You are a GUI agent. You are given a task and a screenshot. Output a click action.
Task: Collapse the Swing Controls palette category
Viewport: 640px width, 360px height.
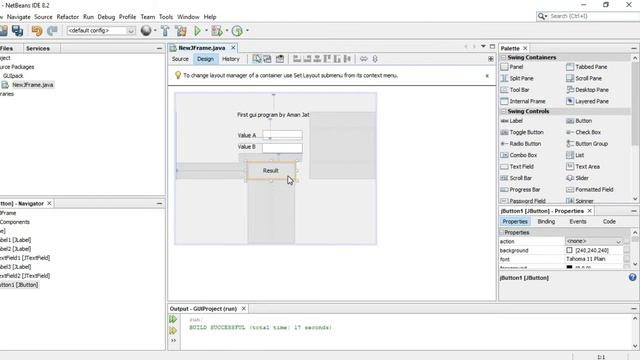[x=503, y=111]
